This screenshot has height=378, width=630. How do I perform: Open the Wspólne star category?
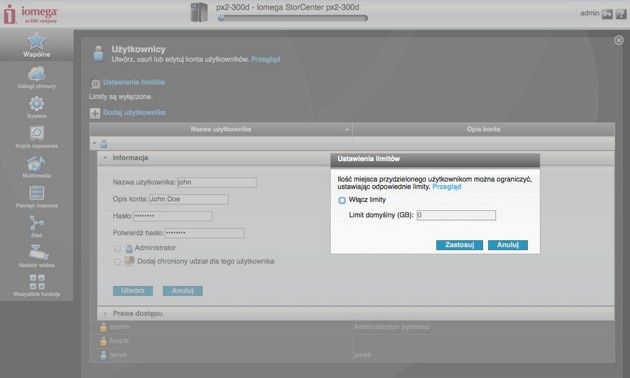coord(36,45)
